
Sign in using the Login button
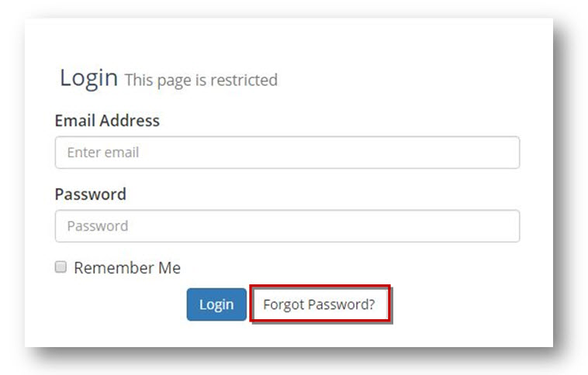(216, 304)
